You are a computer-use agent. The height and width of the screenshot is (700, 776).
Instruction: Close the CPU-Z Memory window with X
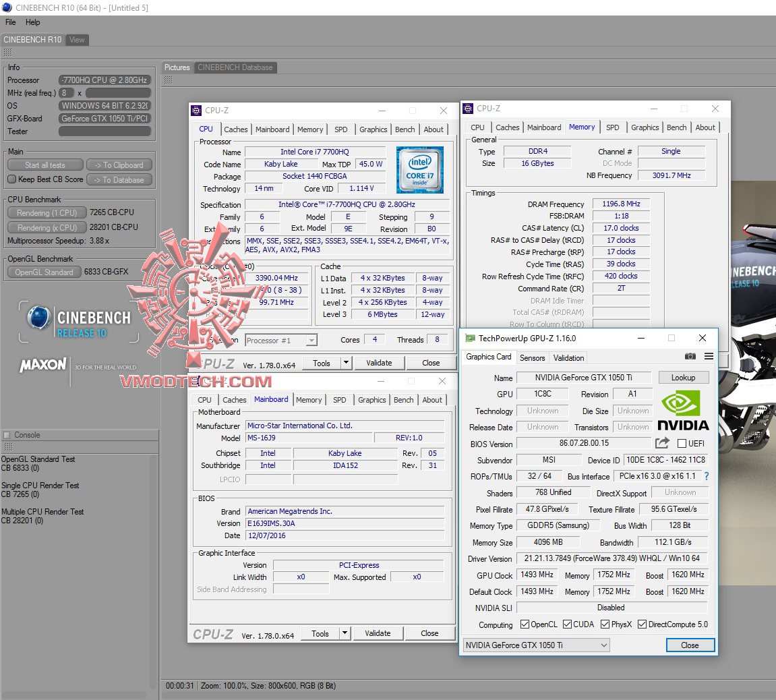point(715,109)
